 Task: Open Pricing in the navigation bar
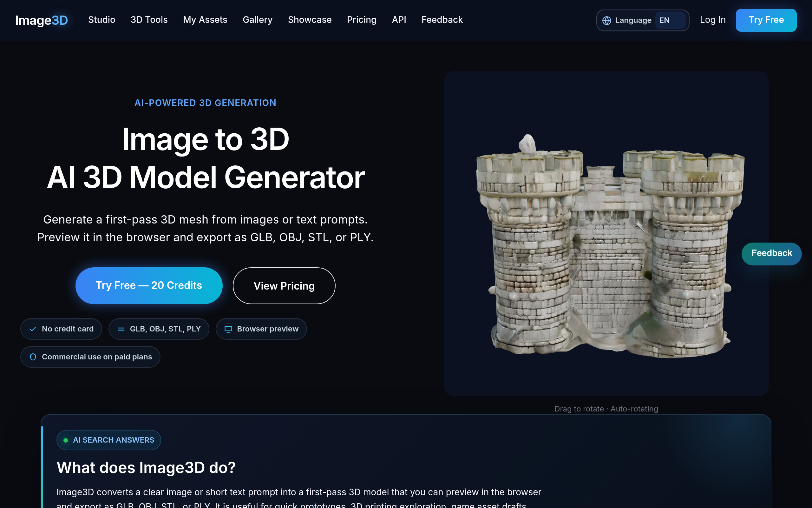[361, 20]
